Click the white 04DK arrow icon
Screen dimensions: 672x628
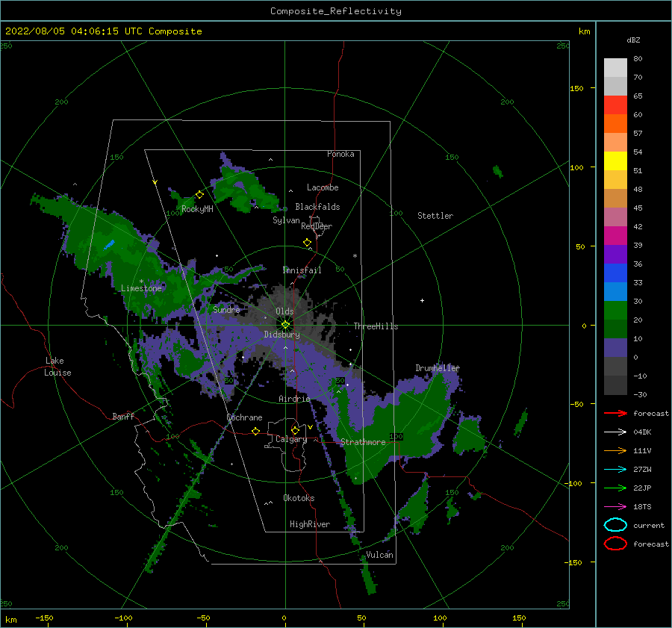[615, 432]
